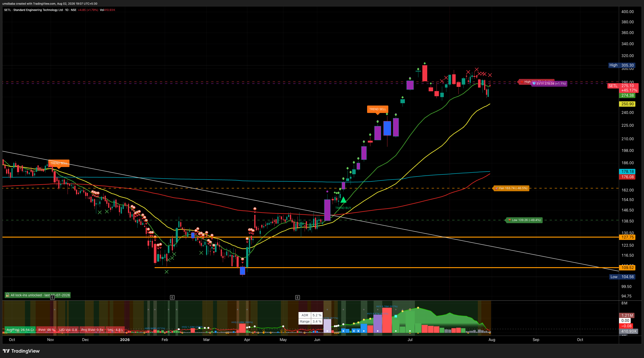Click the red 'SETL 275.10' last price label
Viewport: 644px width, 358px height.
point(623,88)
